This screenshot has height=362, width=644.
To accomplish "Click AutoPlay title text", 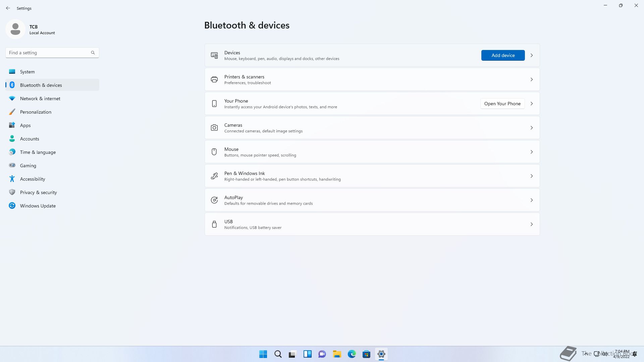I will click(233, 197).
